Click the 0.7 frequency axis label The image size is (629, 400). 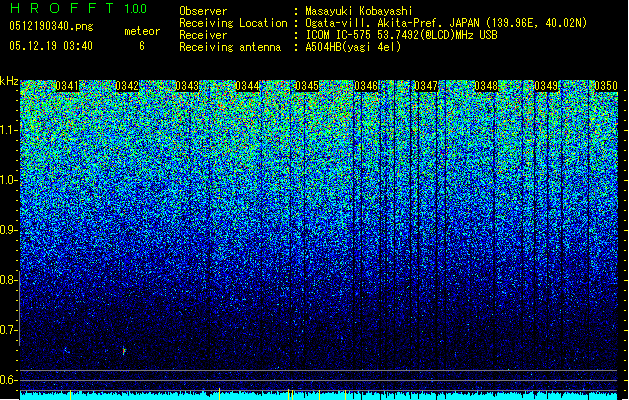[x=9, y=330]
